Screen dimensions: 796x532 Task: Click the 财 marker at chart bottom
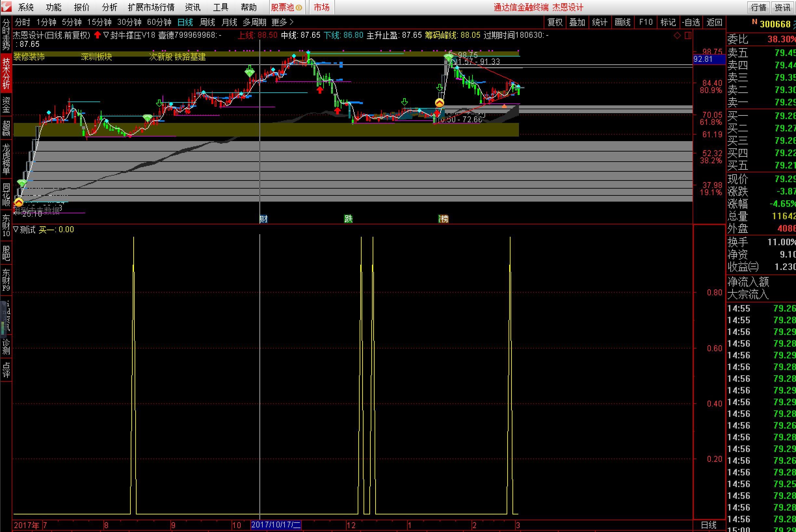[264, 219]
